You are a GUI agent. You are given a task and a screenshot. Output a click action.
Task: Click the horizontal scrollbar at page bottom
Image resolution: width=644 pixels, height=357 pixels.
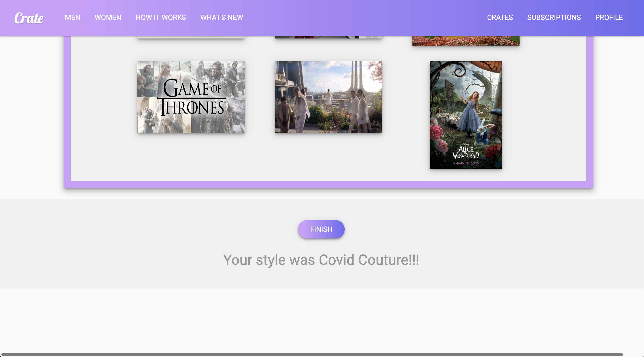click(x=312, y=354)
